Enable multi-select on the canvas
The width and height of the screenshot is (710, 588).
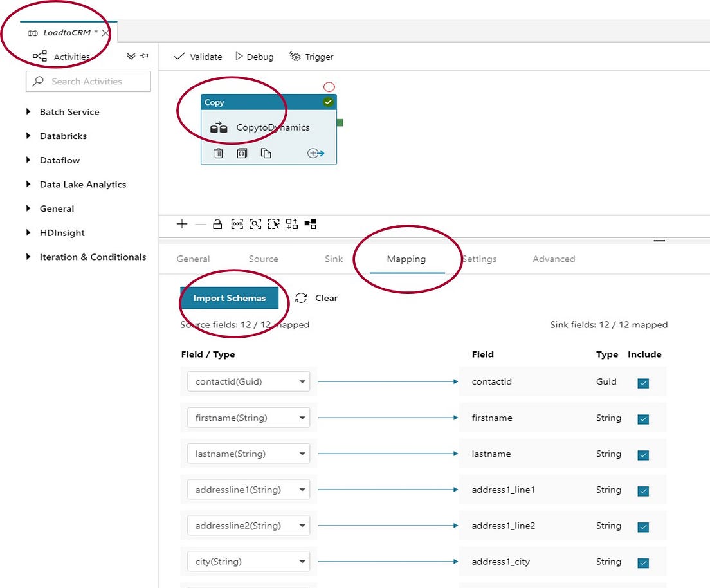pyautogui.click(x=274, y=224)
